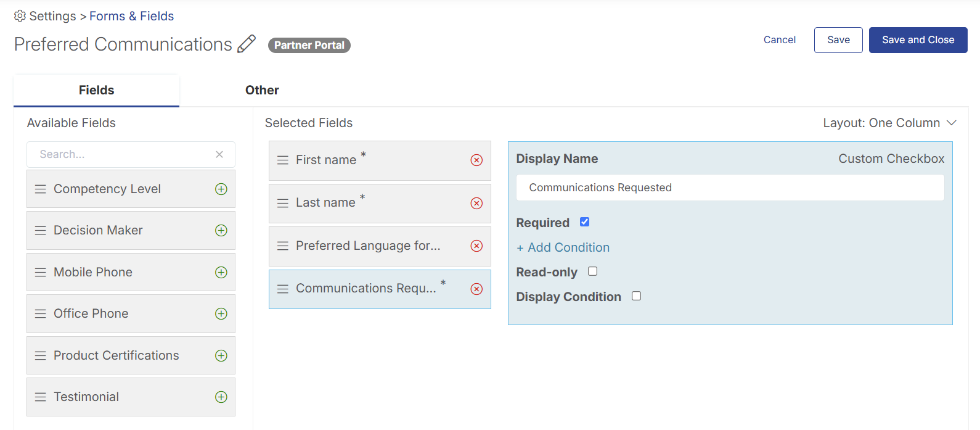Click the drag handle on Office Phone
The image size is (980, 430).
coord(41,314)
